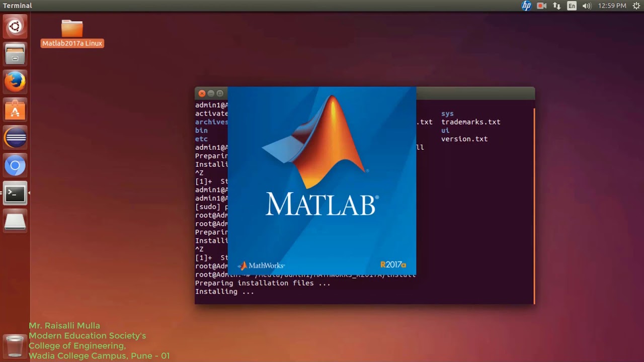Click the 'sys' directory in terminal
The image size is (644, 362).
447,114
